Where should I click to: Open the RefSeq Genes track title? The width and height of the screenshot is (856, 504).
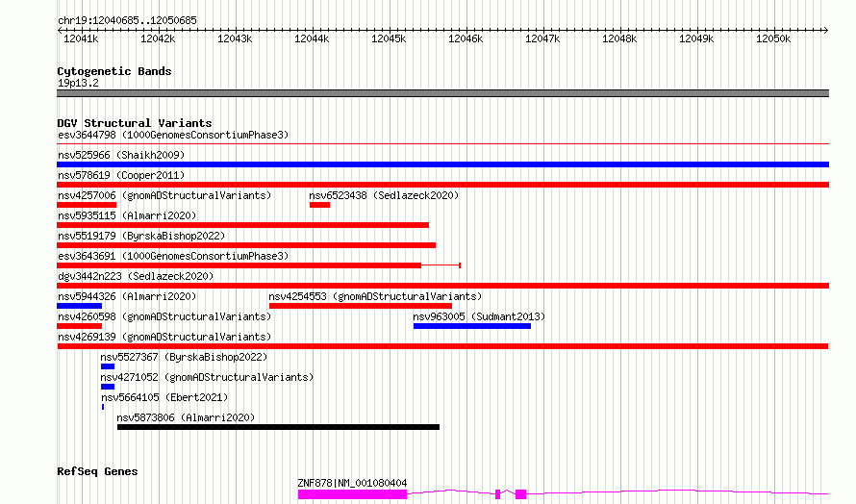(97, 471)
